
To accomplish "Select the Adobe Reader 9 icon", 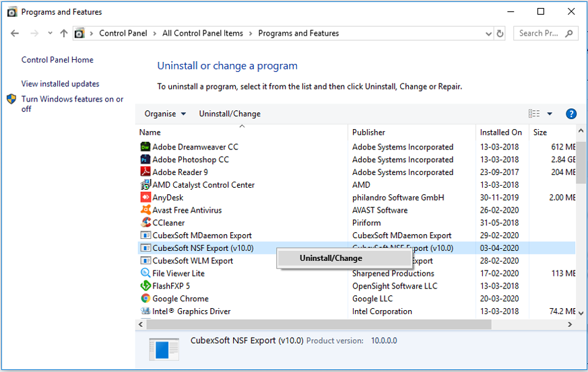I will [145, 172].
